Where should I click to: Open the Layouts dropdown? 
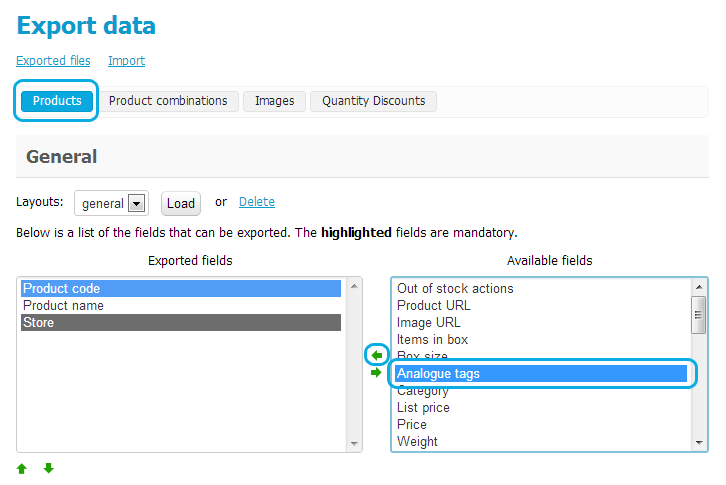tap(138, 203)
